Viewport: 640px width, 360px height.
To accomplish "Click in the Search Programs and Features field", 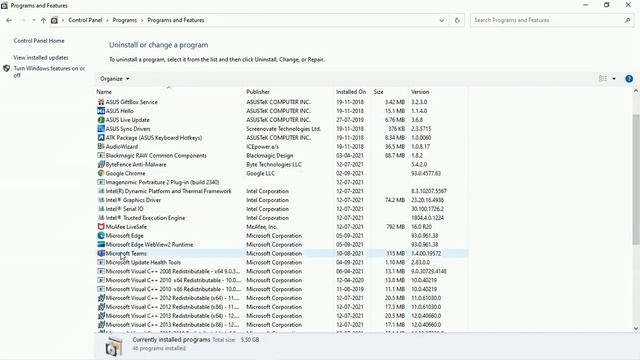I will pyautogui.click(x=547, y=20).
